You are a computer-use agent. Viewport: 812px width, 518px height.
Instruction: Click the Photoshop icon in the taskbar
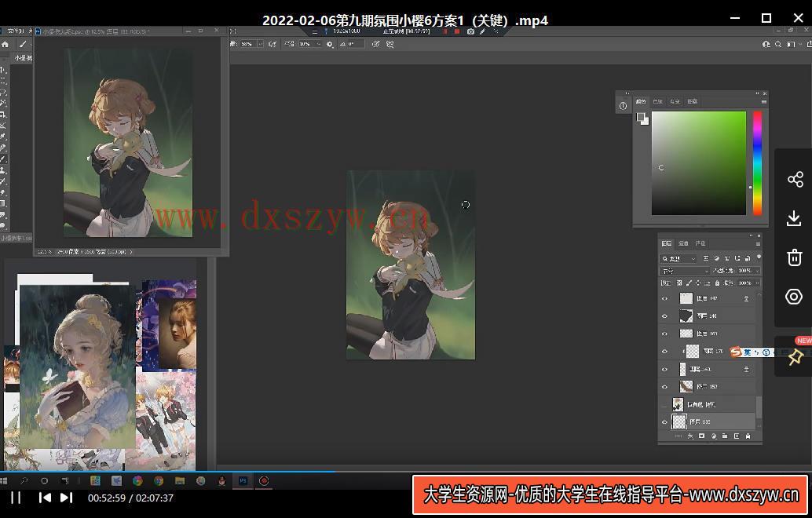243,481
